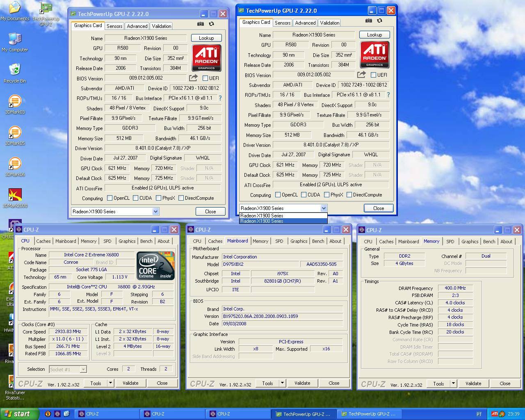
Task: Launch 3DMark06 desktop shortcut
Action: [x=15, y=167]
